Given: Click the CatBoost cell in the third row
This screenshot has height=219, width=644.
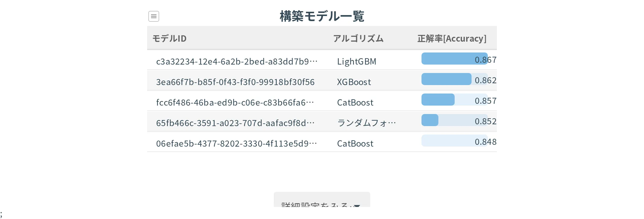Looking at the screenshot, I should [355, 103].
